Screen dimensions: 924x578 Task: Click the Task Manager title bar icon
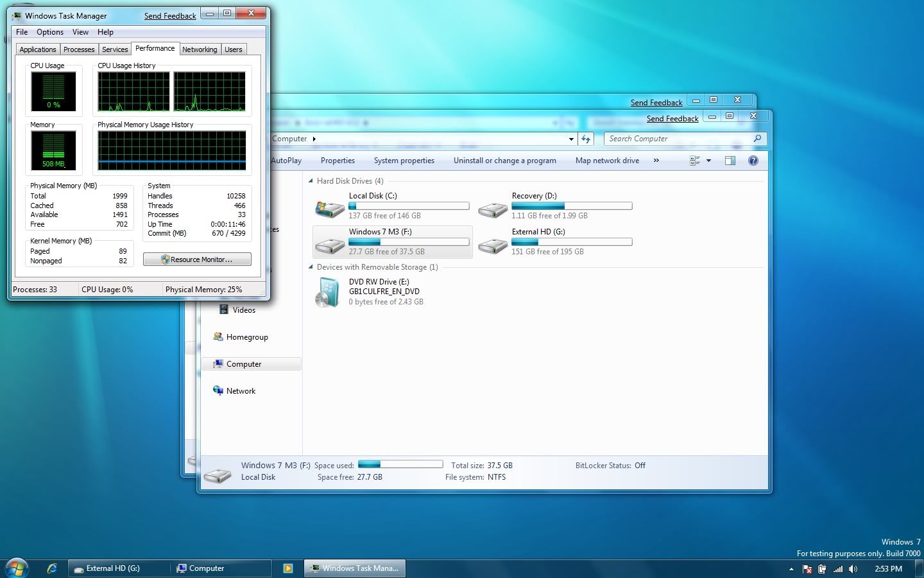17,16
